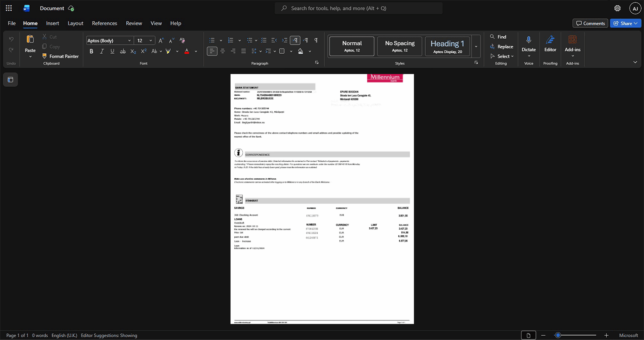Click the Comments button
644x340 pixels.
coord(590,23)
